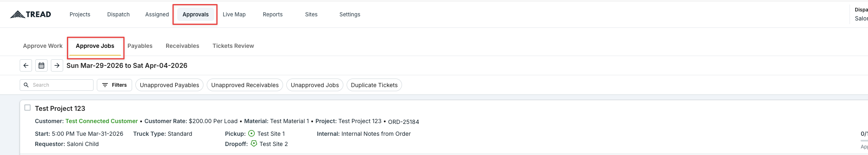
Task: Click the job approval progress bar
Action: click(864, 141)
